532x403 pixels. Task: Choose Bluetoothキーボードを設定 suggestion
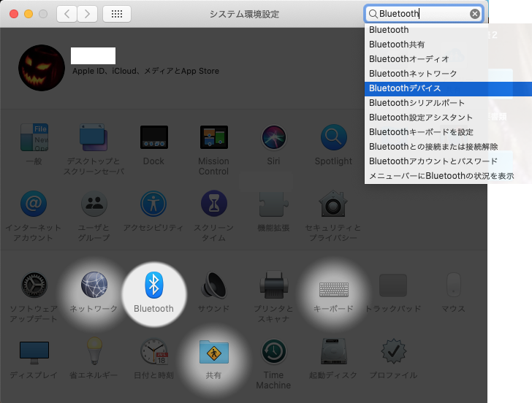click(x=421, y=132)
